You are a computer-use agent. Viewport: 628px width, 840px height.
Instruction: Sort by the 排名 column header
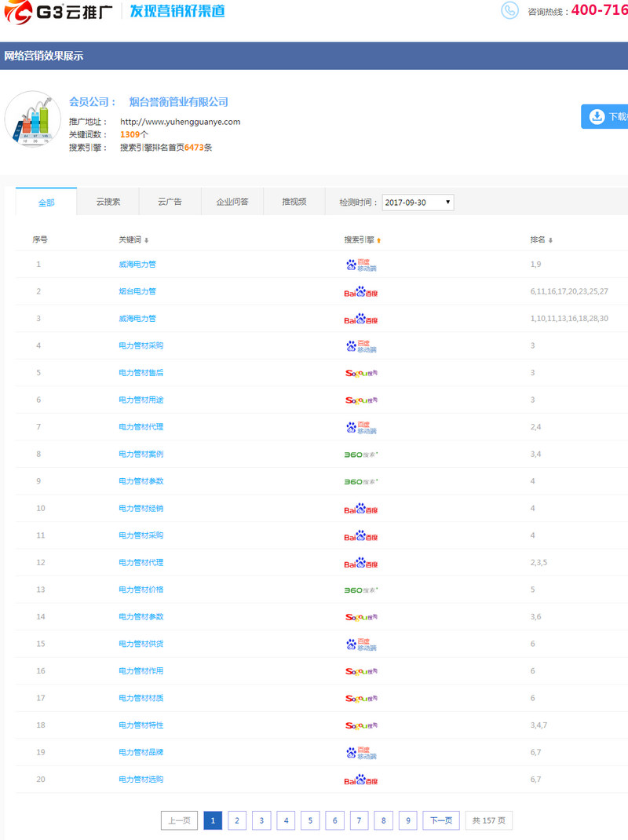(541, 240)
